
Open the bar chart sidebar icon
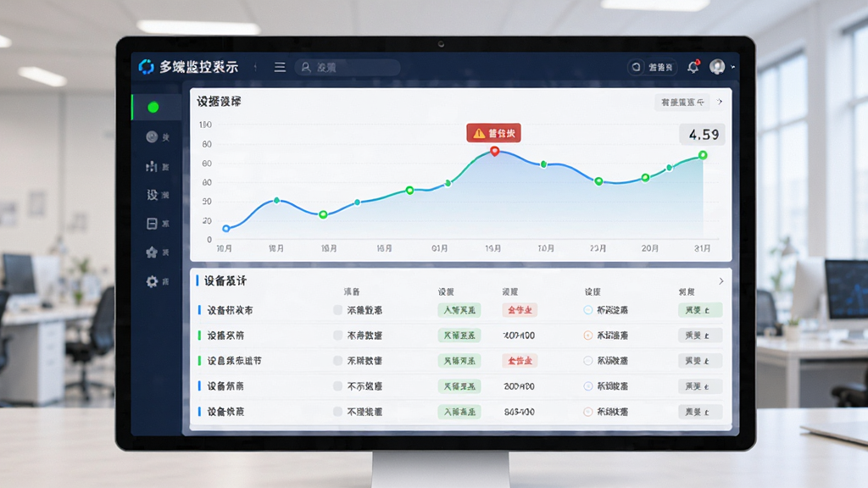(x=151, y=166)
